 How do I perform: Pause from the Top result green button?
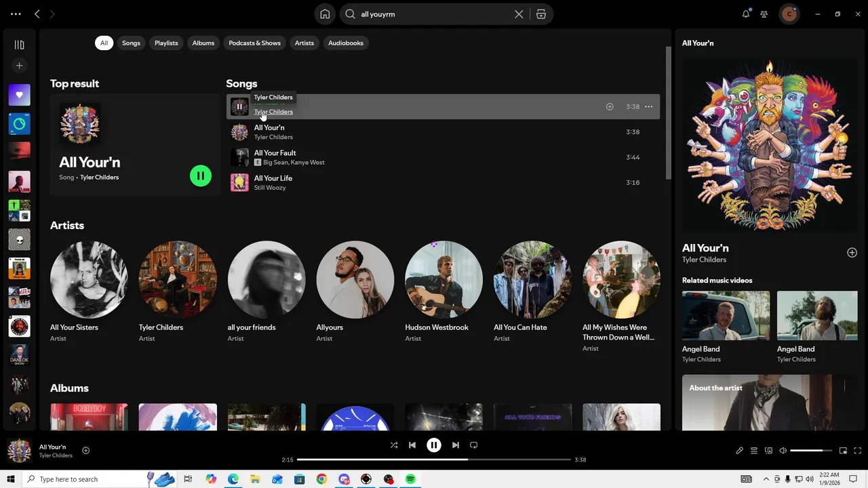pyautogui.click(x=201, y=176)
